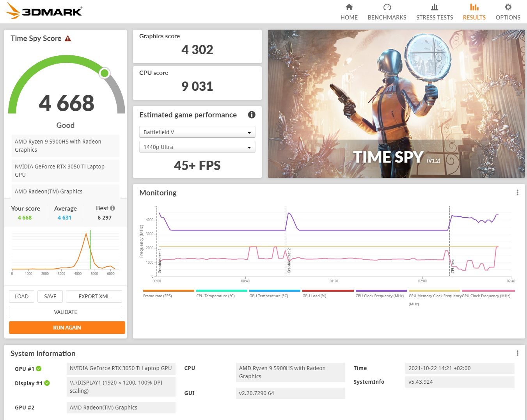Click the CPU score value 9 031
The width and height of the screenshot is (527, 420).
pyautogui.click(x=197, y=87)
